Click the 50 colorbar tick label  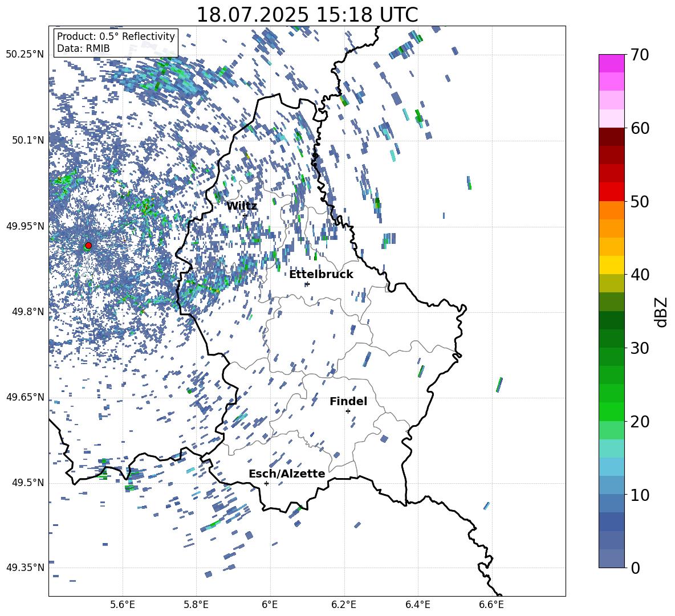click(x=640, y=201)
